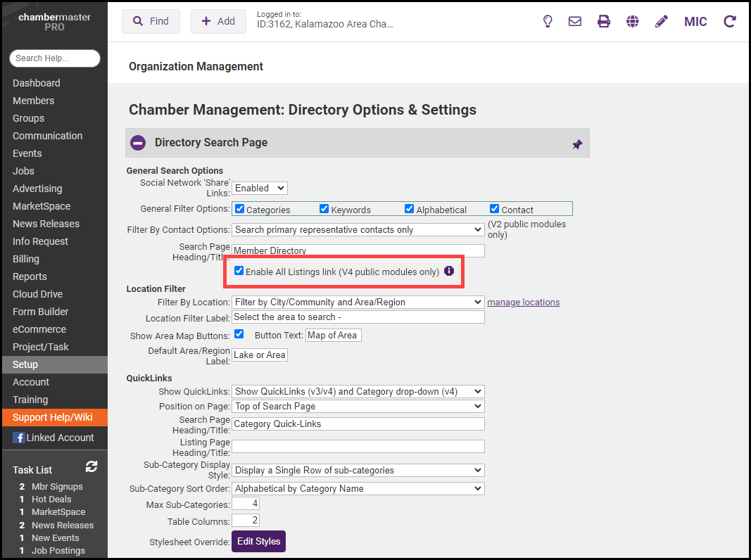Toggle Enable All Listings link checkbox
The width and height of the screenshot is (751, 560).
239,272
